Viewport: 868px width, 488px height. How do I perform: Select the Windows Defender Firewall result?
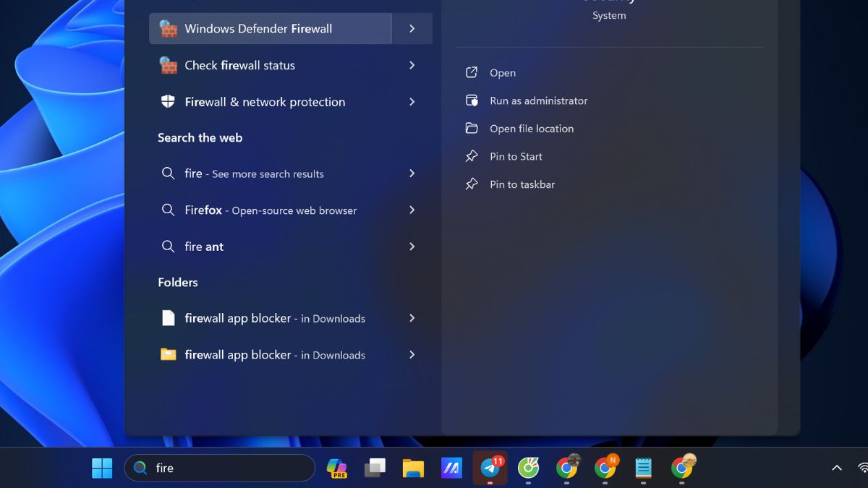pos(270,29)
